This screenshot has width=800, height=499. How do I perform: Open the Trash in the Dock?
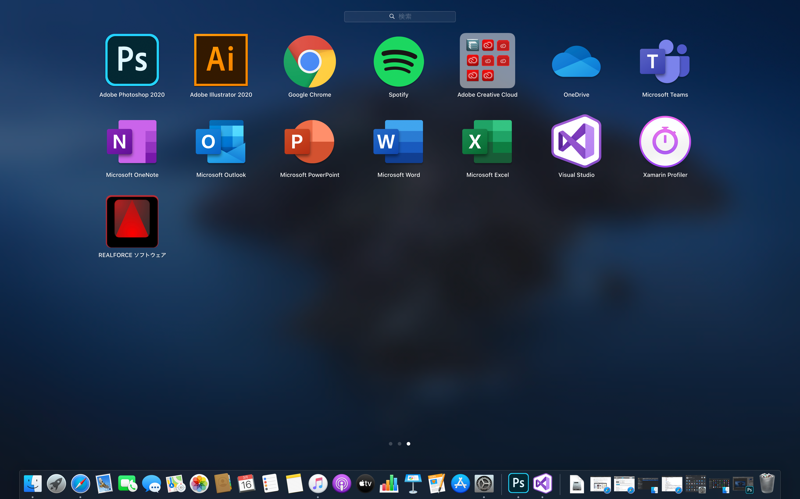coord(767,483)
